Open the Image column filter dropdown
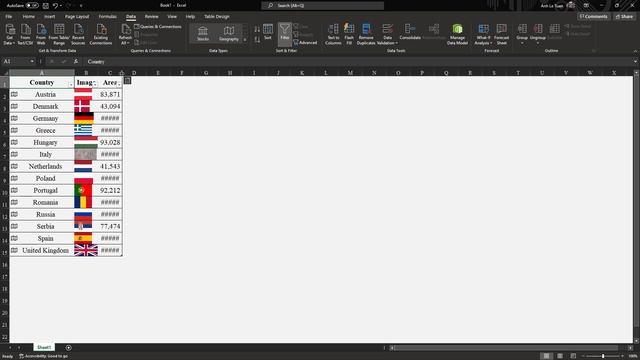This screenshot has width=640, height=360. (x=95, y=84)
